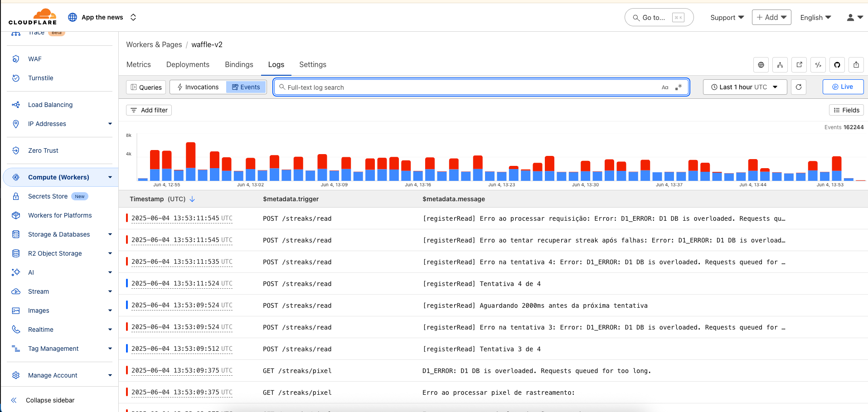The height and width of the screenshot is (412, 868).
Task: Click the Load Balancing icon
Action: (16, 105)
